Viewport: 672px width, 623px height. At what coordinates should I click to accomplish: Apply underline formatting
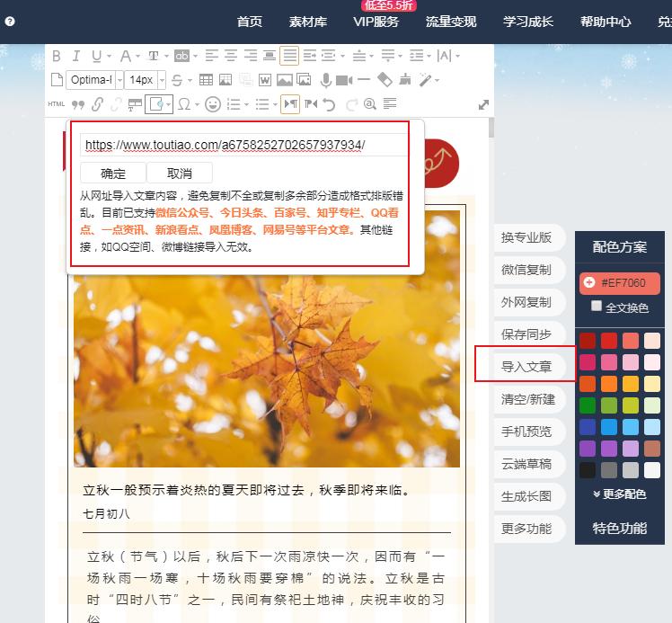tap(96, 56)
